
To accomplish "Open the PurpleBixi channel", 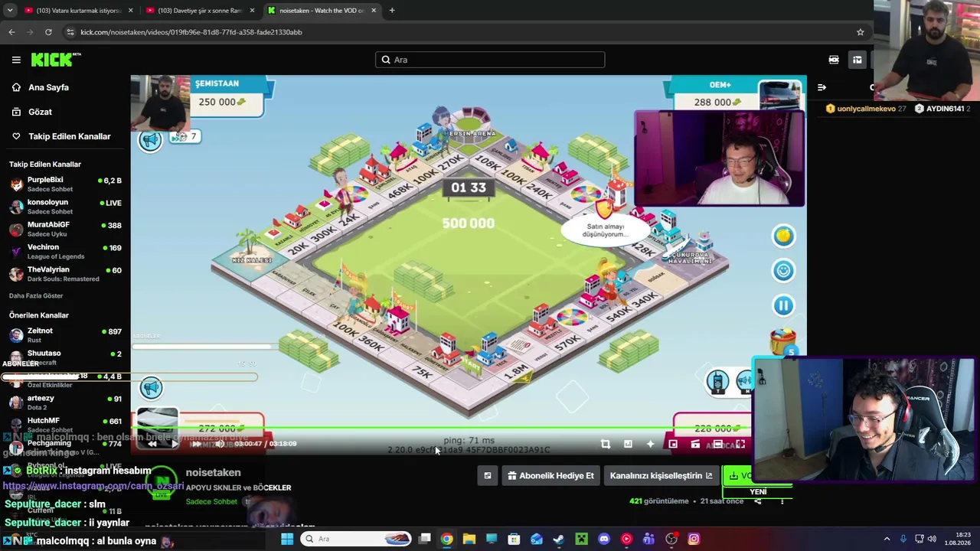I will tap(65, 184).
